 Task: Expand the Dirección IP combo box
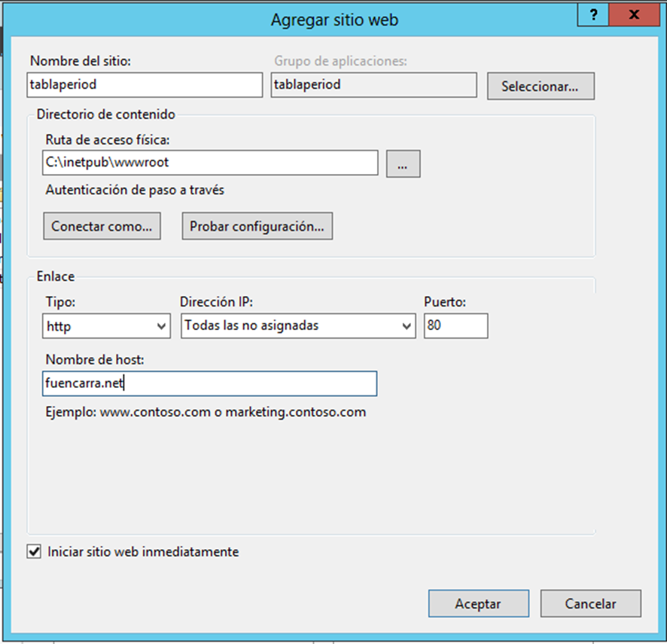(298, 326)
